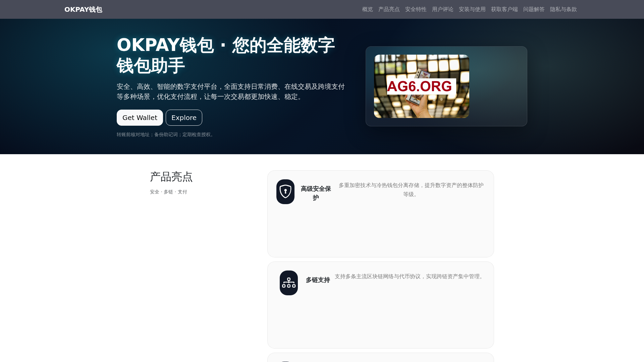Click the shield lock icon for 高级安全保护
Viewport: 644px width, 362px height.
285,192
